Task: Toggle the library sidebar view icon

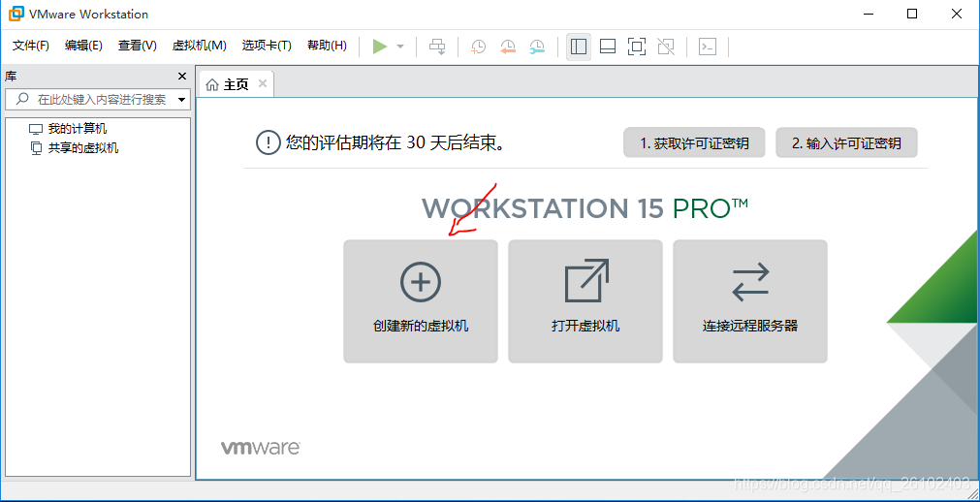Action: coord(579,47)
